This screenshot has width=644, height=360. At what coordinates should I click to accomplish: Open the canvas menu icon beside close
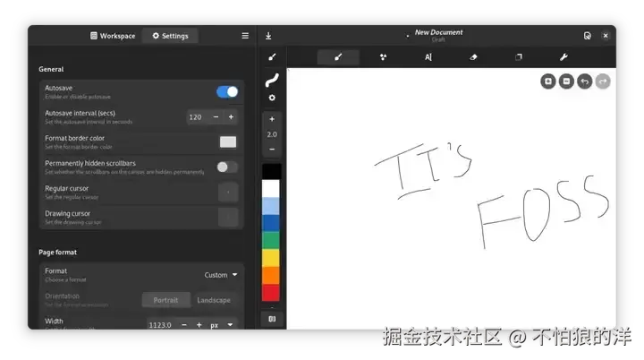tap(588, 36)
